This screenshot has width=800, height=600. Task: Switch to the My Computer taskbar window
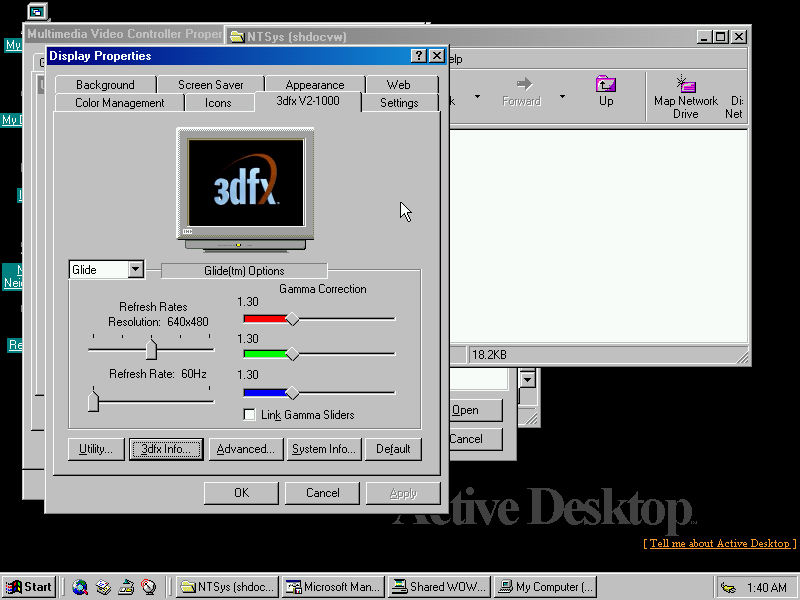tap(546, 587)
